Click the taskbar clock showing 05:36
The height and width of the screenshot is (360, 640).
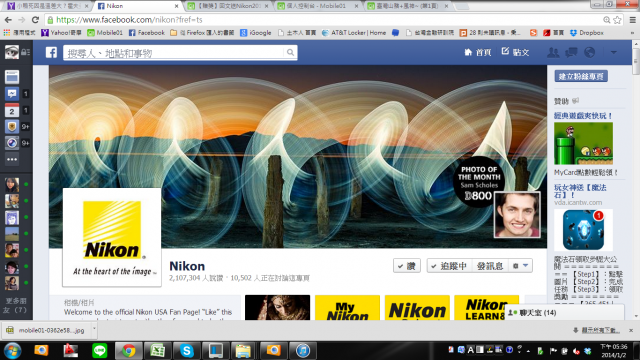(x=613, y=351)
